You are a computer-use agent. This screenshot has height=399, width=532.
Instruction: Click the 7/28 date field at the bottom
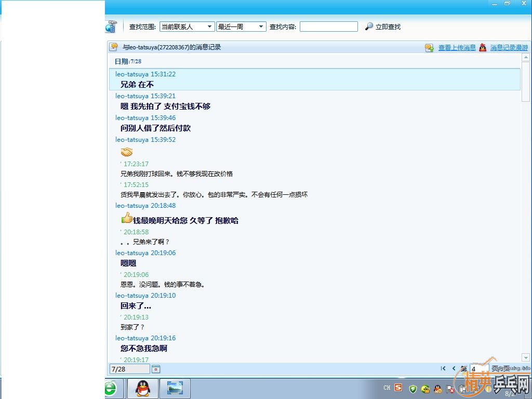(129, 369)
